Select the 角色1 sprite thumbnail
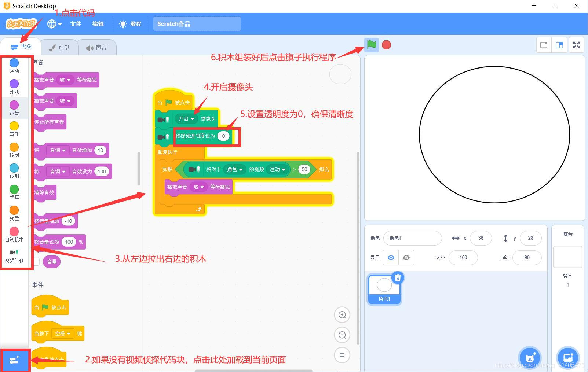The height and width of the screenshot is (372, 588). pos(384,290)
